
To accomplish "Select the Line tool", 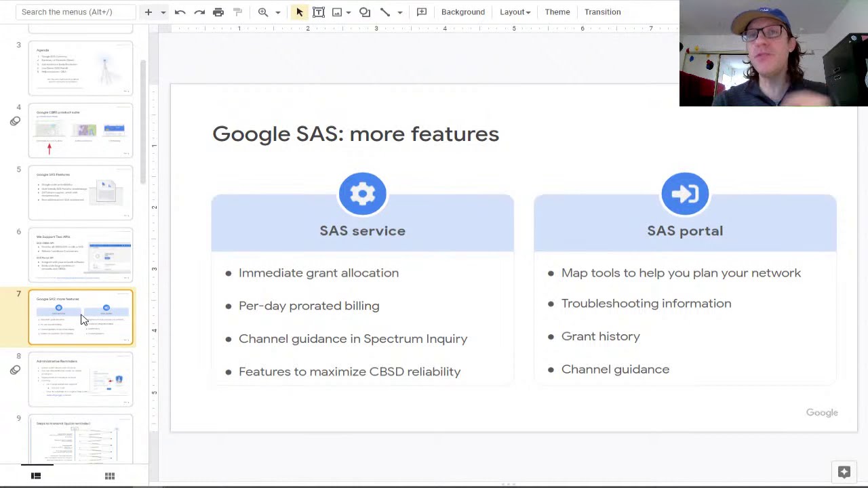I will coord(385,12).
